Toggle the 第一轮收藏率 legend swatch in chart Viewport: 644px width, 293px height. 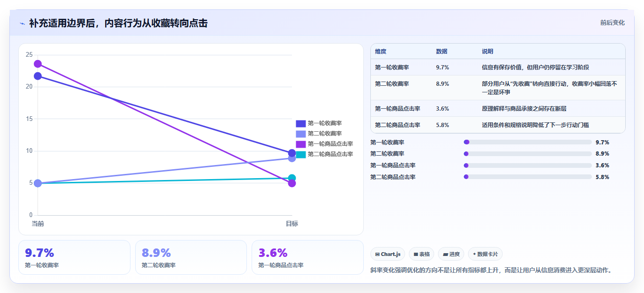click(x=301, y=123)
